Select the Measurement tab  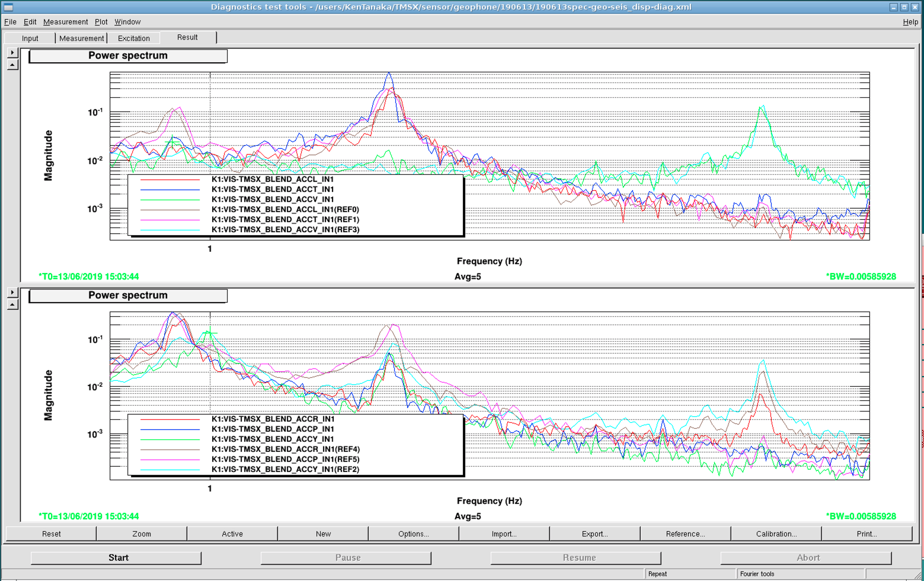(x=81, y=38)
